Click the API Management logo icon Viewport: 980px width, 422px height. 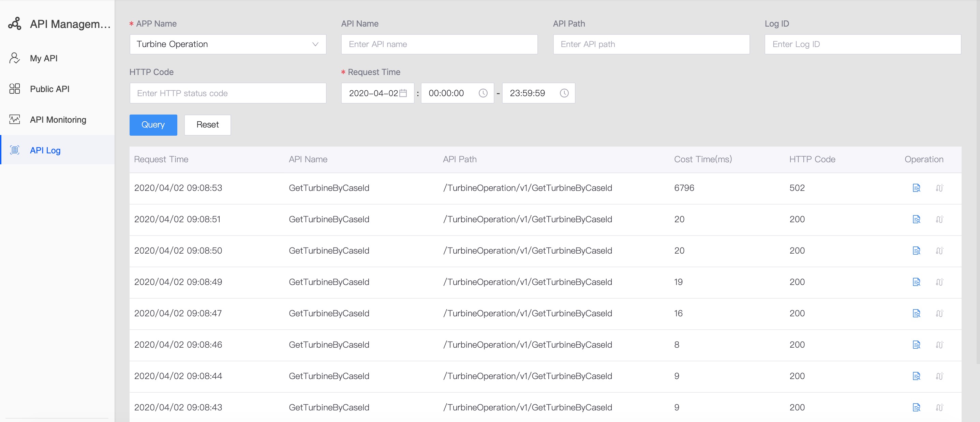pyautogui.click(x=14, y=24)
